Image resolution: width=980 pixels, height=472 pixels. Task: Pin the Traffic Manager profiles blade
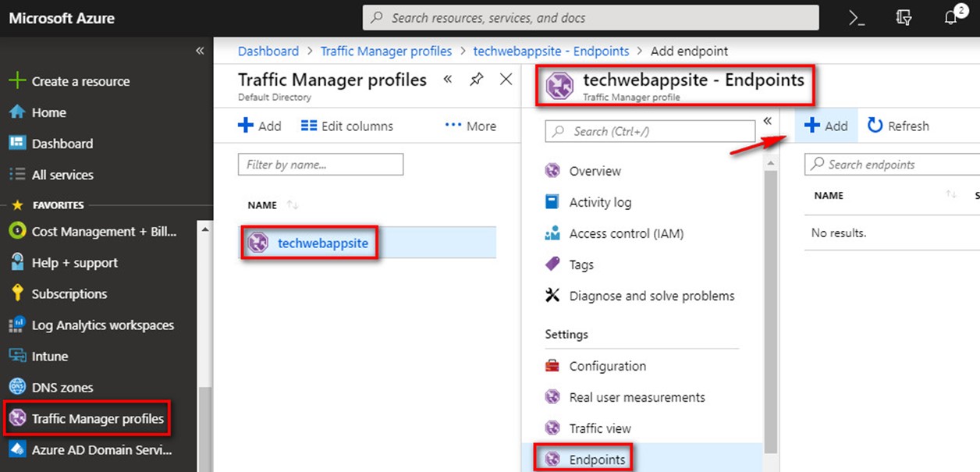coord(476,80)
